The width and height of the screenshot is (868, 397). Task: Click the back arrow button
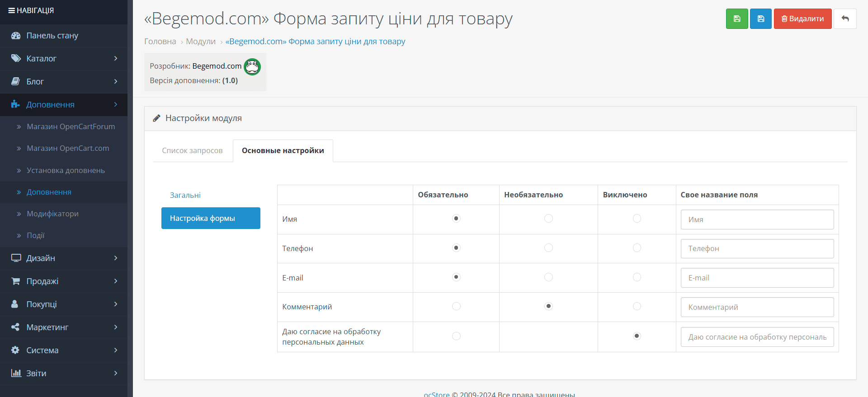pyautogui.click(x=845, y=19)
